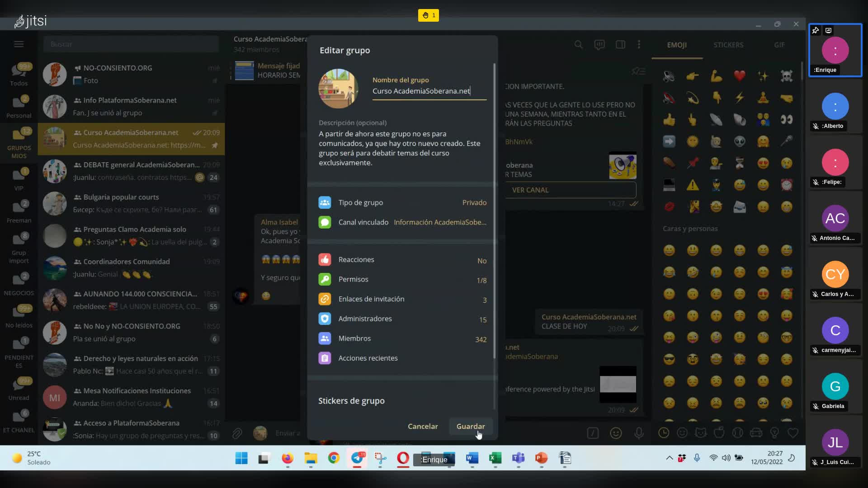Toggle the right sidebar panel icon
The width and height of the screenshot is (868, 488).
tap(620, 44)
